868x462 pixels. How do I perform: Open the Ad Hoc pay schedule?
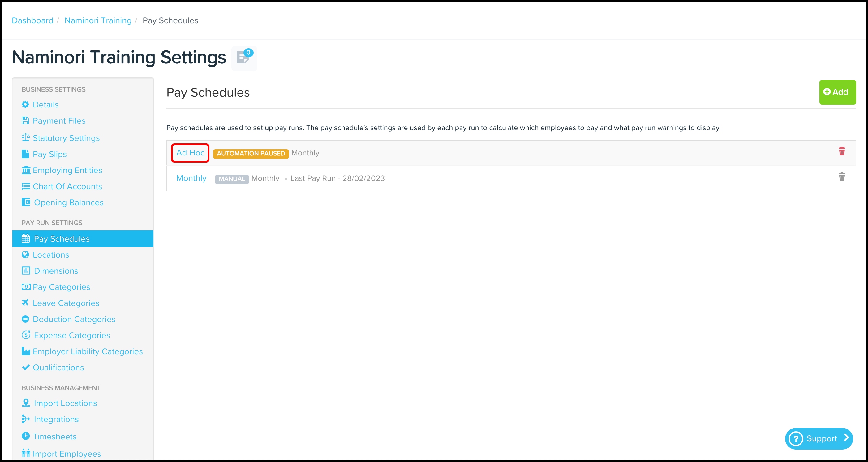pos(190,153)
